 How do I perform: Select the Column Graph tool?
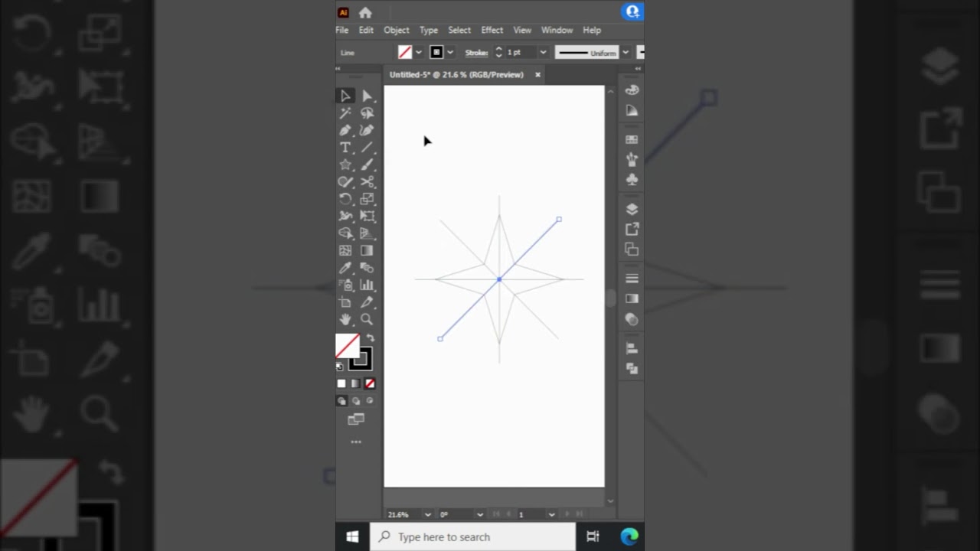click(x=367, y=285)
